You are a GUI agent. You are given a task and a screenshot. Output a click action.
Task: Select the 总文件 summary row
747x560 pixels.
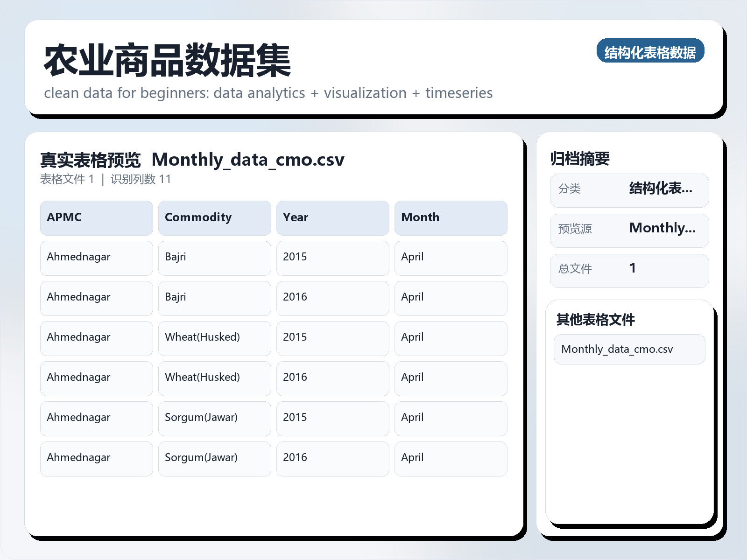[x=629, y=271]
